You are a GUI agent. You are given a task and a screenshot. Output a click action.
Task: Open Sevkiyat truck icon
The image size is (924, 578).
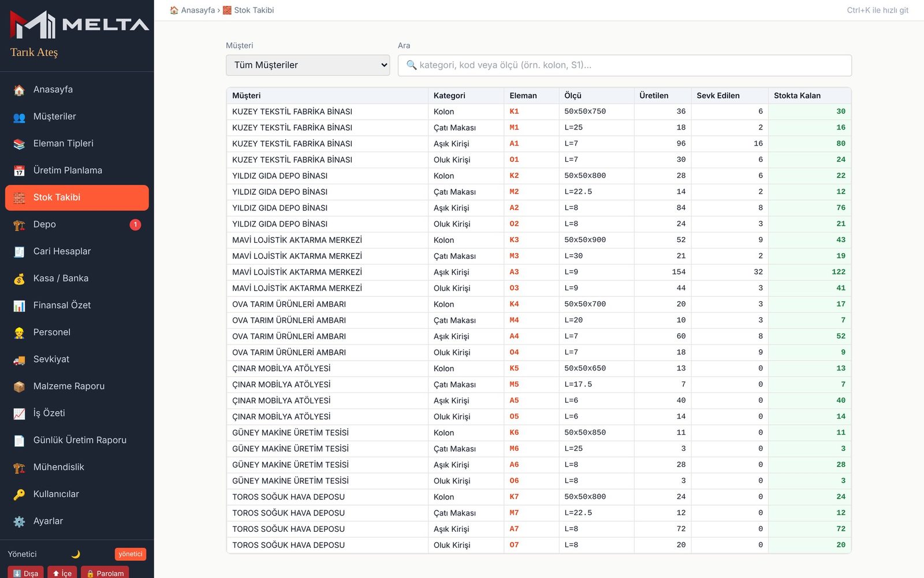[x=19, y=360]
